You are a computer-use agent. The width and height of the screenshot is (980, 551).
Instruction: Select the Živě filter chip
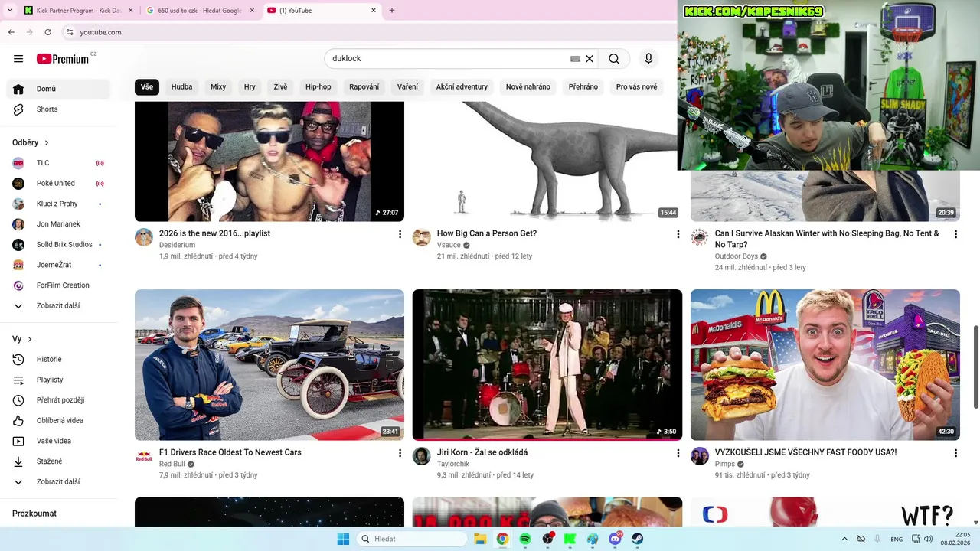(x=280, y=87)
